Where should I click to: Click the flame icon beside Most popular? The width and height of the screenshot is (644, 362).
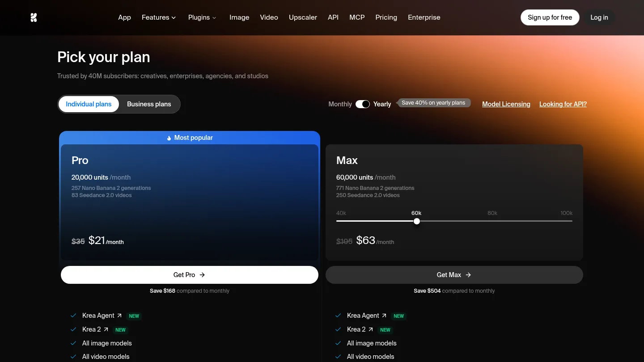click(x=169, y=138)
